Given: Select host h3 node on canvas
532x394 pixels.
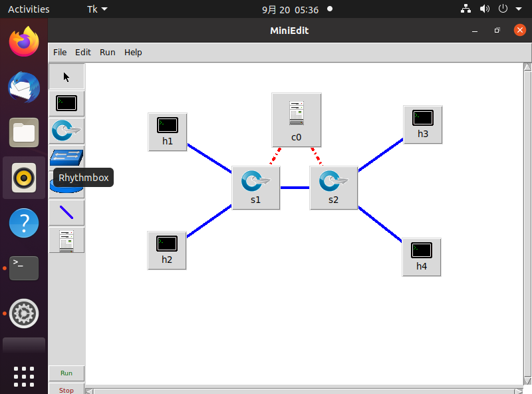Looking at the screenshot, I should coord(423,124).
